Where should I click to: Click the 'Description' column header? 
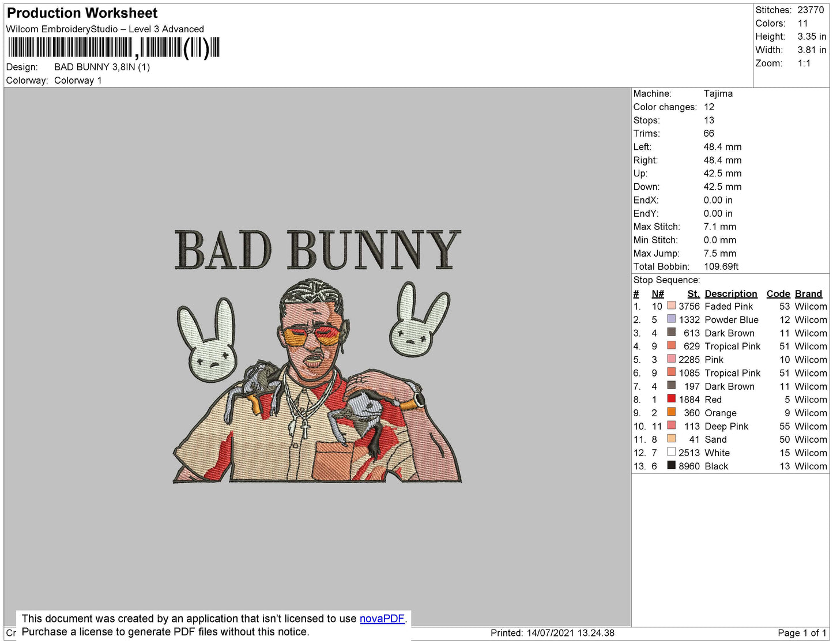point(731,293)
